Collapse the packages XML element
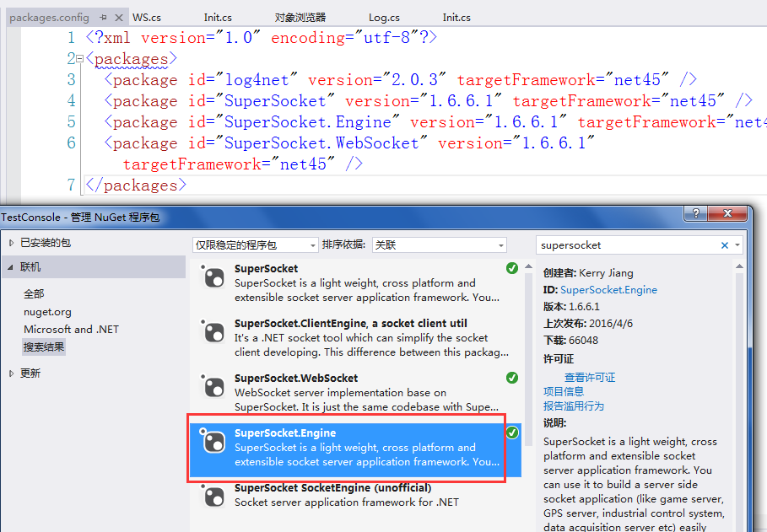This screenshot has width=767, height=532. [x=79, y=59]
